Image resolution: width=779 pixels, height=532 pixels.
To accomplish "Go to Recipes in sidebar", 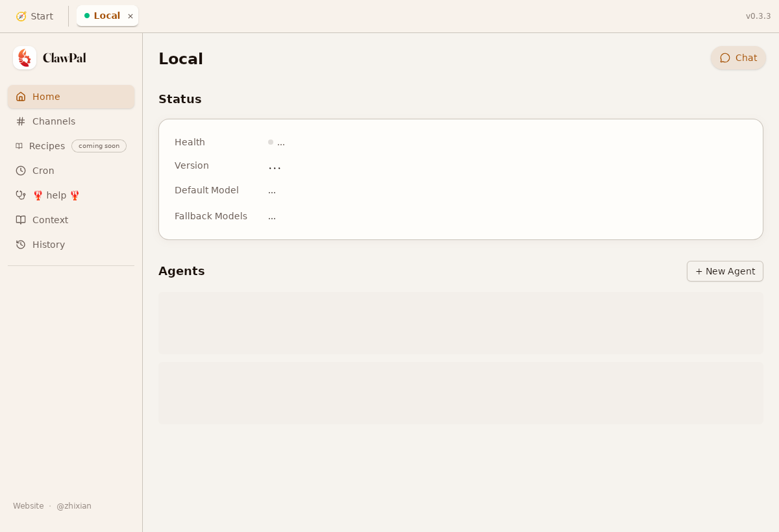I will (71, 146).
